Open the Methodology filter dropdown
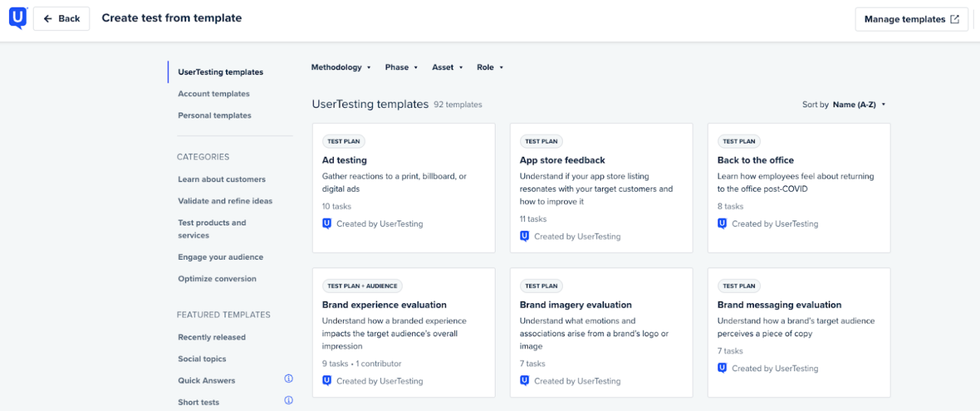980x411 pixels. [x=341, y=67]
